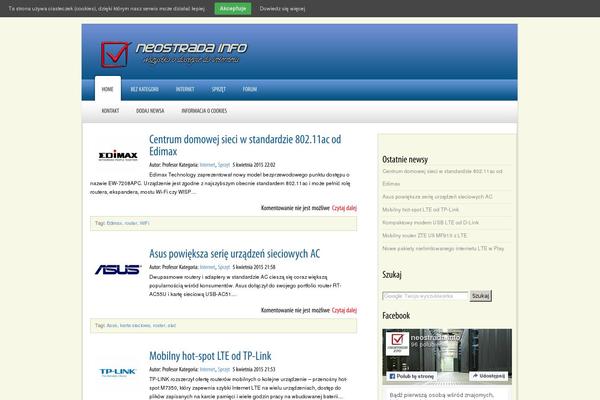The height and width of the screenshot is (400, 600).
Task: Open the INTERNET menu item
Action: click(x=185, y=89)
